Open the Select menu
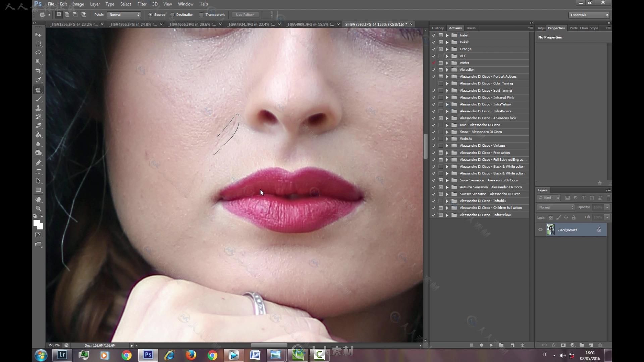Screen dimensions: 644x362 [126, 4]
